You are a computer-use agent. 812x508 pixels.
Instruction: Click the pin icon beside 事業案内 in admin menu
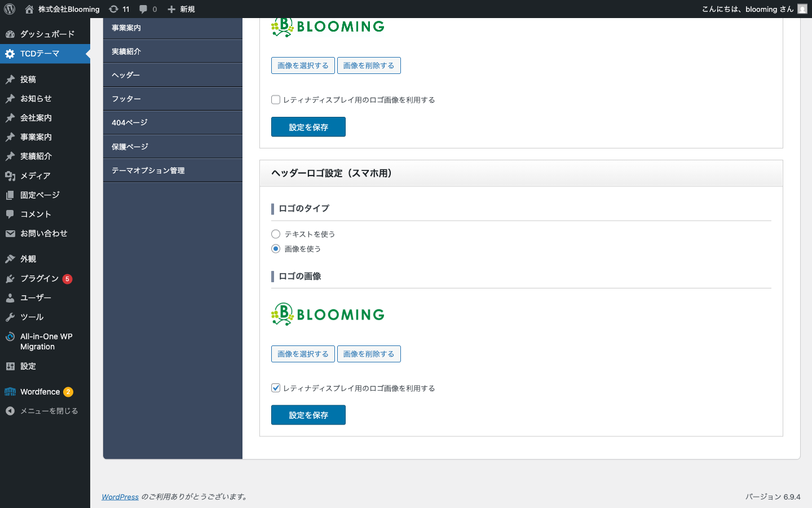[x=10, y=137]
